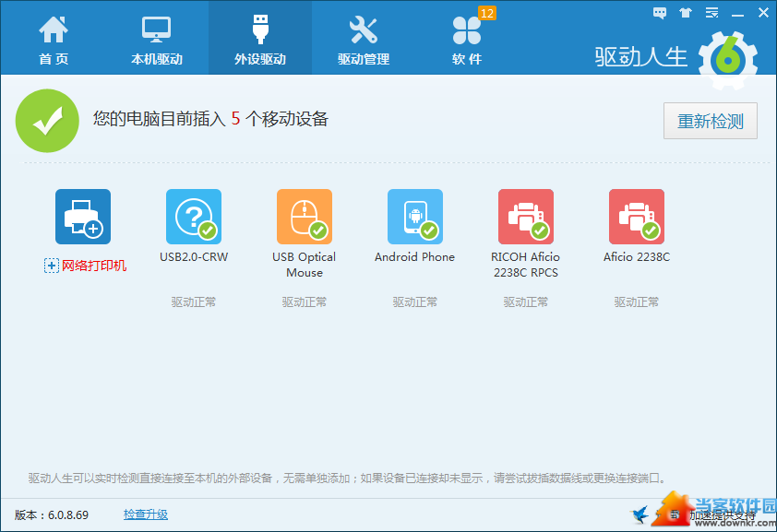
Task: Click the Android Phone label
Action: [x=414, y=257]
